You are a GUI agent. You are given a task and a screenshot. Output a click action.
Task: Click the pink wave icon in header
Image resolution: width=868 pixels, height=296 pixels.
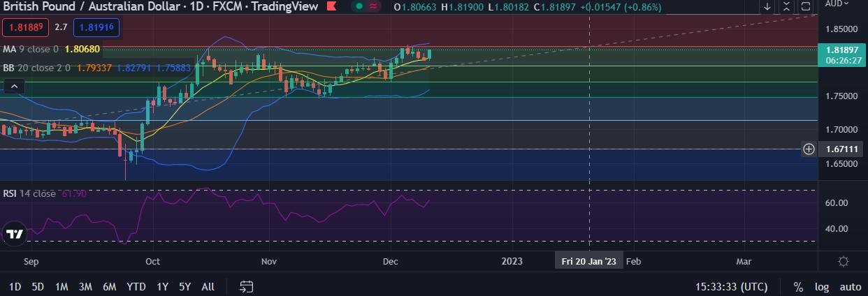pos(375,7)
